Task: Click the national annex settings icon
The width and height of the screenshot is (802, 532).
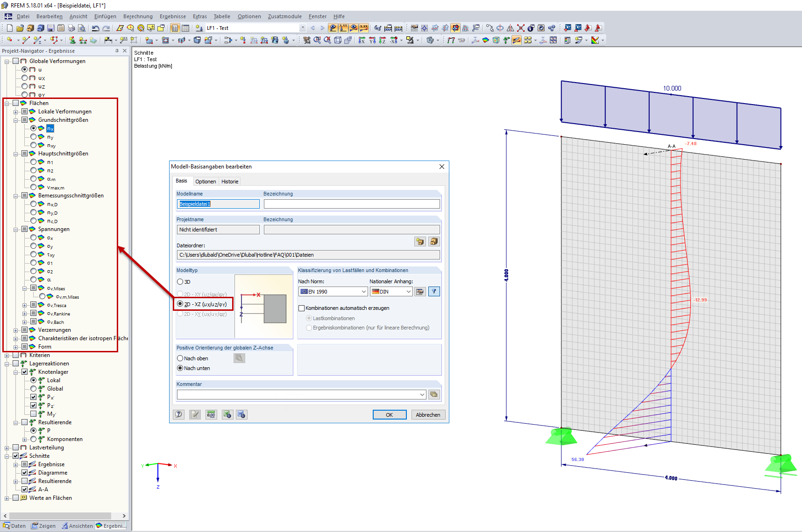Action: click(x=420, y=292)
